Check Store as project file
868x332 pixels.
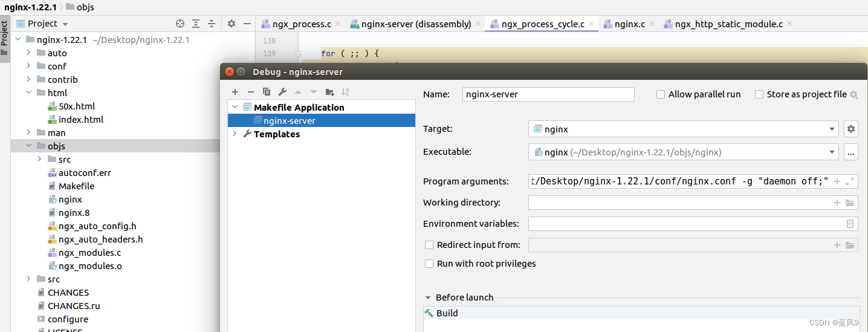point(759,94)
